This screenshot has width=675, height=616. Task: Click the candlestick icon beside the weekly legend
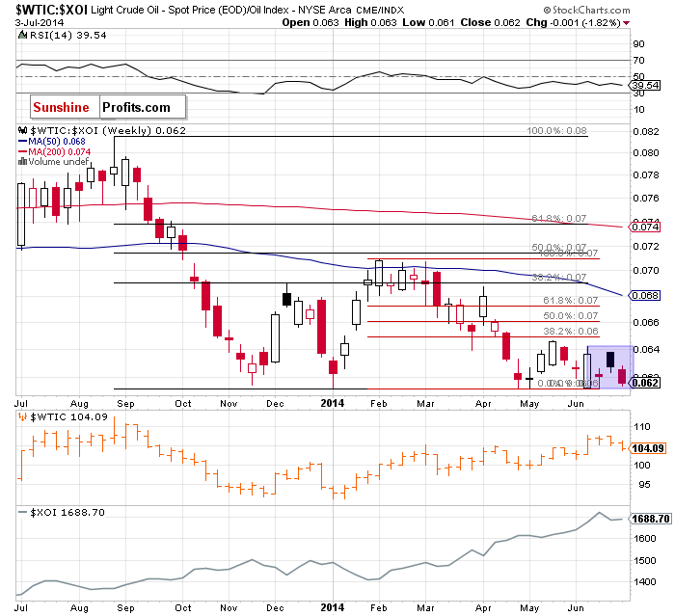(23, 130)
